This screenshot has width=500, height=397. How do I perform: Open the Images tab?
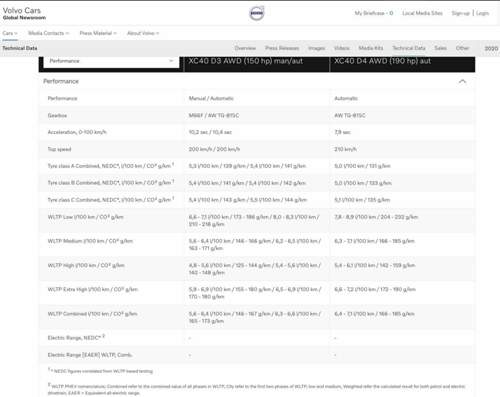click(316, 48)
